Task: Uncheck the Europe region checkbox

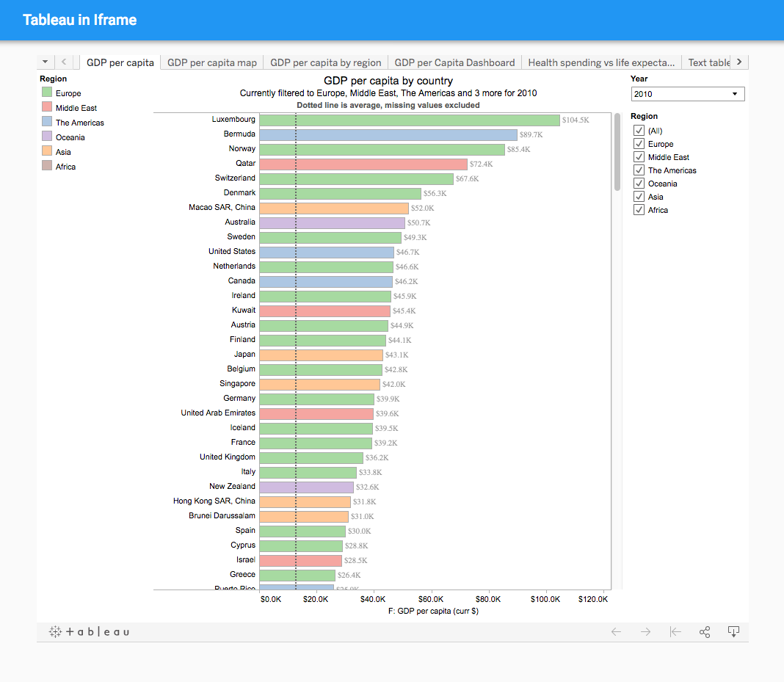Action: (x=639, y=144)
